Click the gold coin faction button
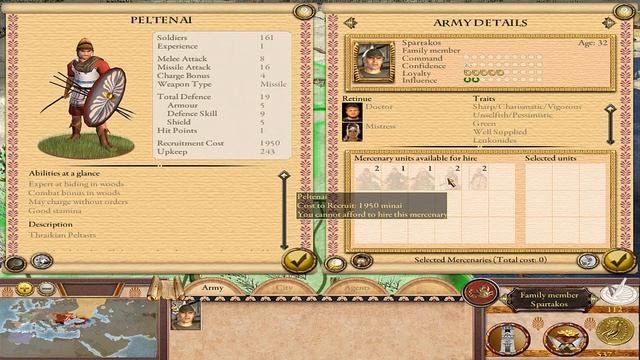The image size is (640, 360). [614, 331]
